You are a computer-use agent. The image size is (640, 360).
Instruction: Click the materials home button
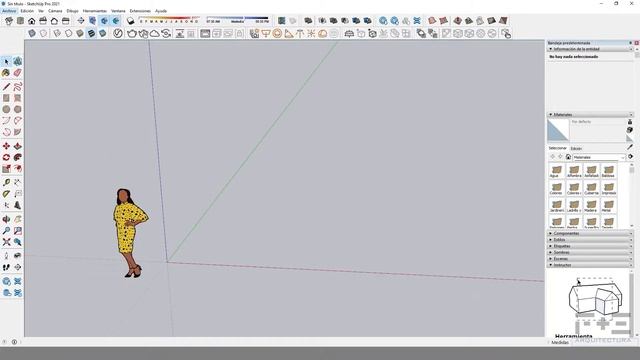click(568, 157)
